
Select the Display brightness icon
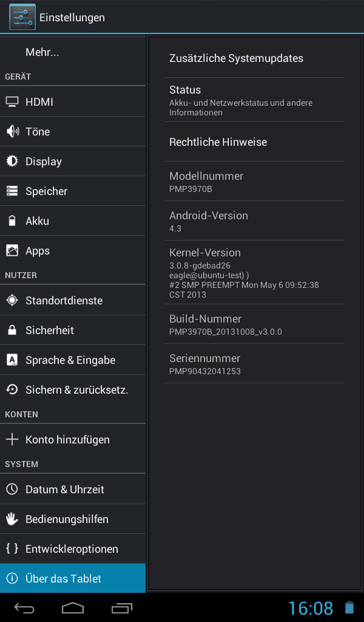[12, 161]
